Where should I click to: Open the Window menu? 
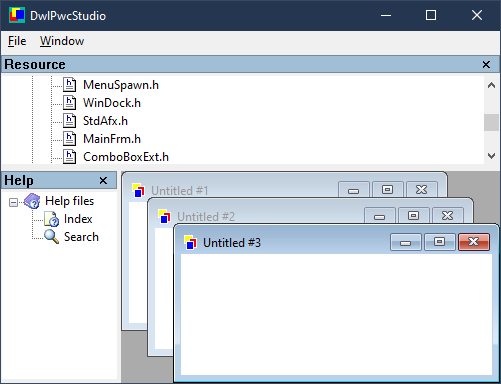[62, 41]
